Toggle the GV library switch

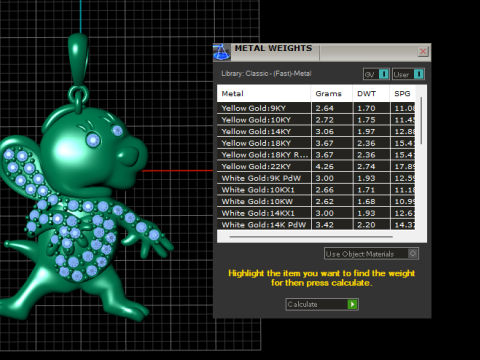coord(376,74)
